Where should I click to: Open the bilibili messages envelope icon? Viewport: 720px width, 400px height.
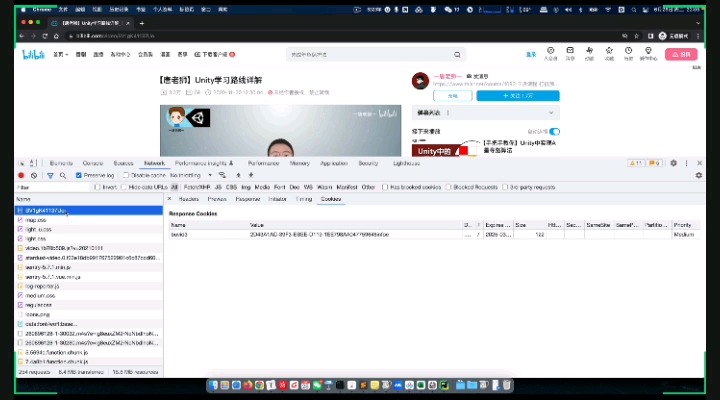pos(570,53)
